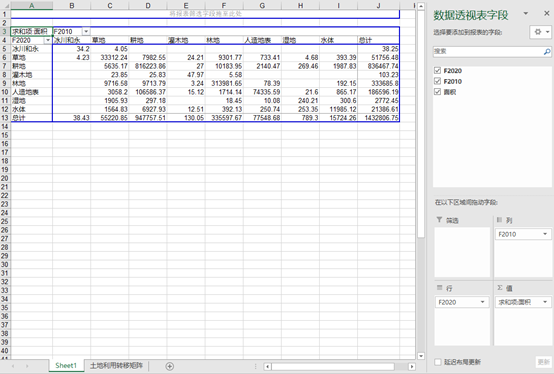Select cell value 816223.86
The width and height of the screenshot is (554, 374).
148,66
